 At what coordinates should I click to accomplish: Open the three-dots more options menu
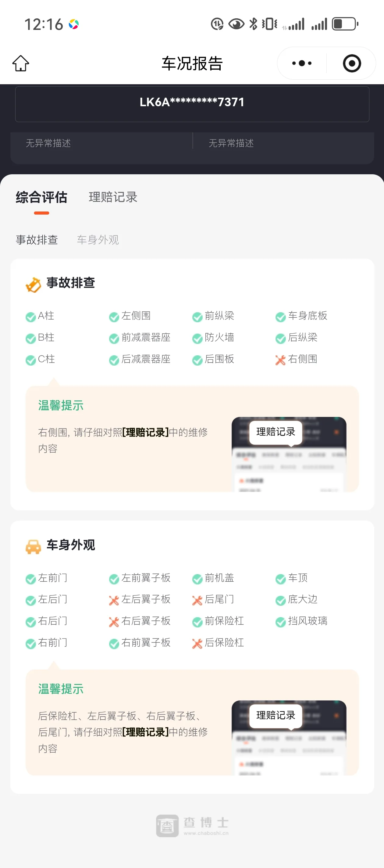click(x=302, y=63)
